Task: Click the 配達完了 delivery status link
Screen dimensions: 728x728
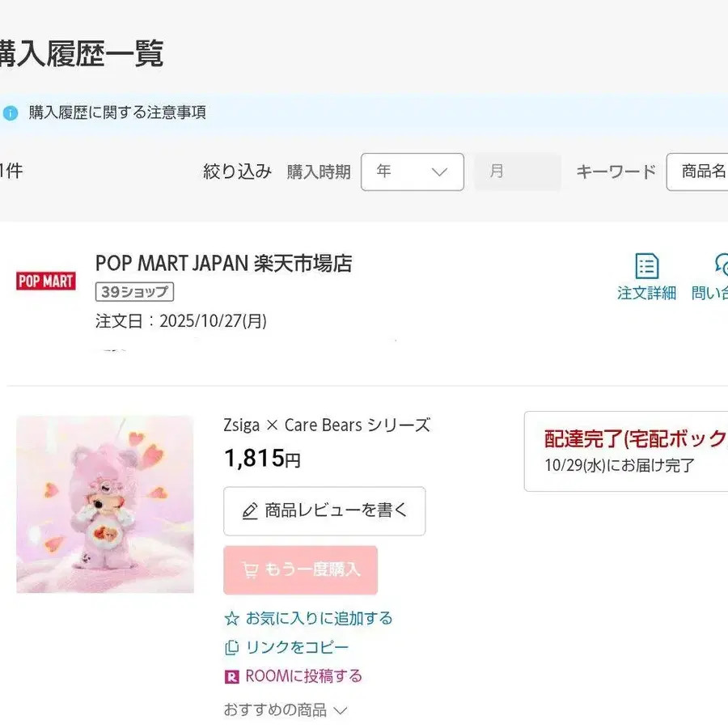Action: click(x=629, y=439)
